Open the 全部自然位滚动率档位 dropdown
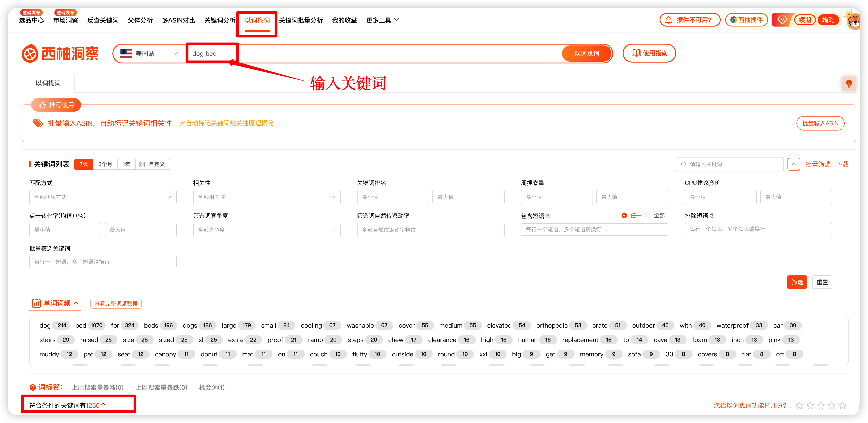 [x=431, y=230]
